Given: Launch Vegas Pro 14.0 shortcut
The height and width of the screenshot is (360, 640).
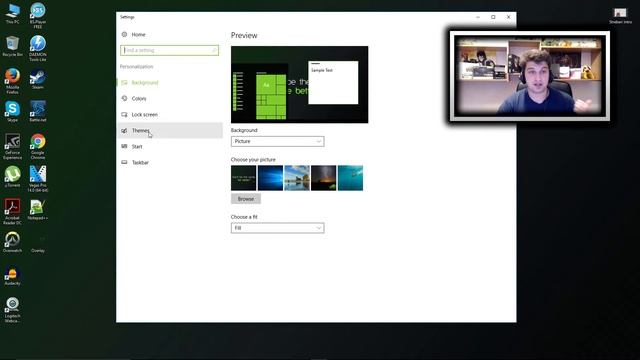Looking at the screenshot, I should [38, 179].
